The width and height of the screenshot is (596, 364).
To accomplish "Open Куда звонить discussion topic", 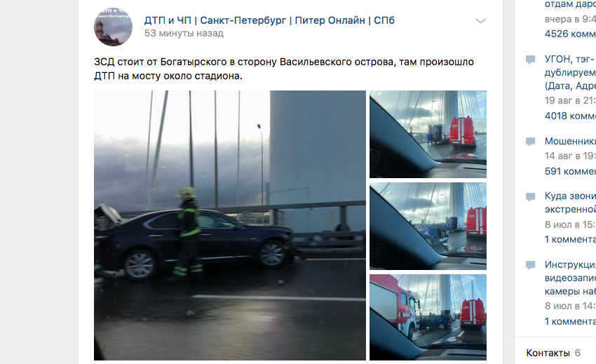I will [570, 203].
